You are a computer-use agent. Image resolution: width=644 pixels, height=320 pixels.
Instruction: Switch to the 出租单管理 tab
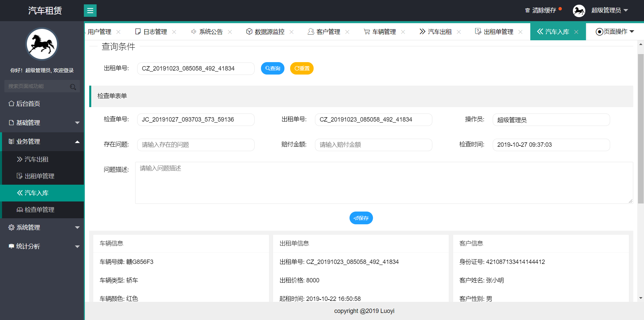click(498, 32)
